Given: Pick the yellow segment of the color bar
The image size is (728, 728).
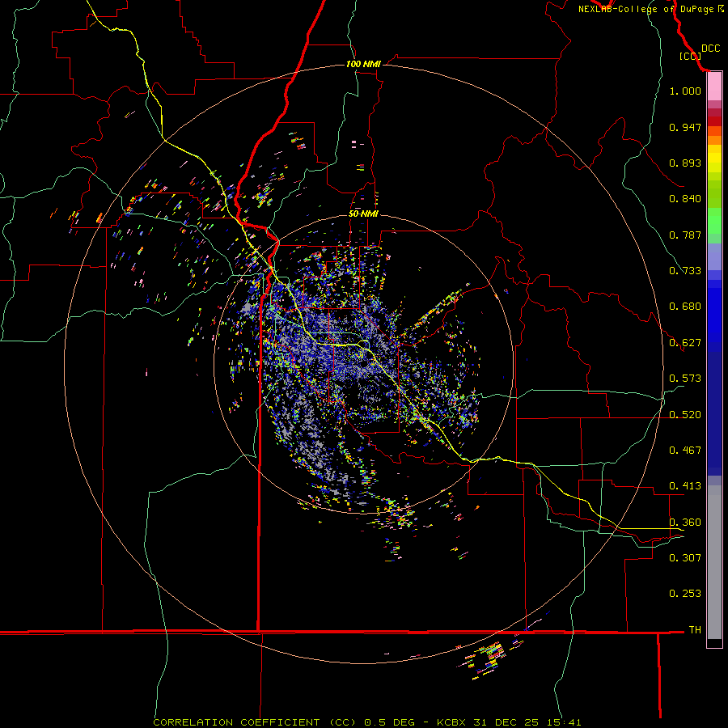Looking at the screenshot, I should tap(714, 159).
